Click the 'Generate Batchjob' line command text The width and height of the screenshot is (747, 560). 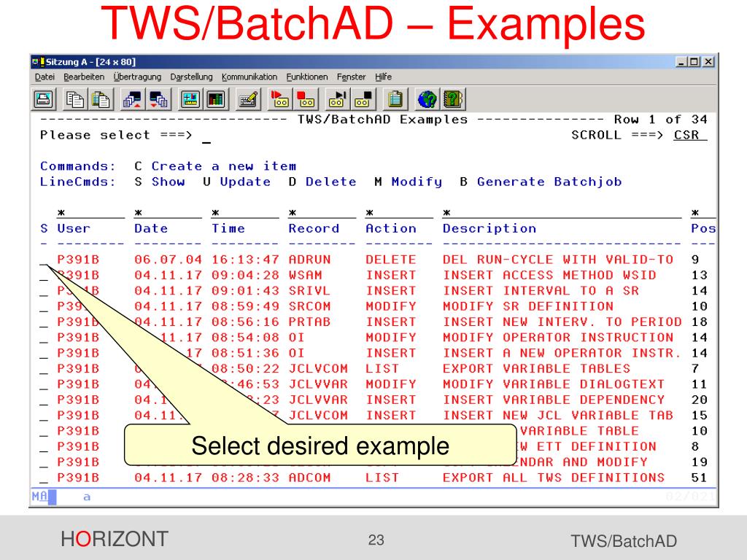pyautogui.click(x=549, y=182)
